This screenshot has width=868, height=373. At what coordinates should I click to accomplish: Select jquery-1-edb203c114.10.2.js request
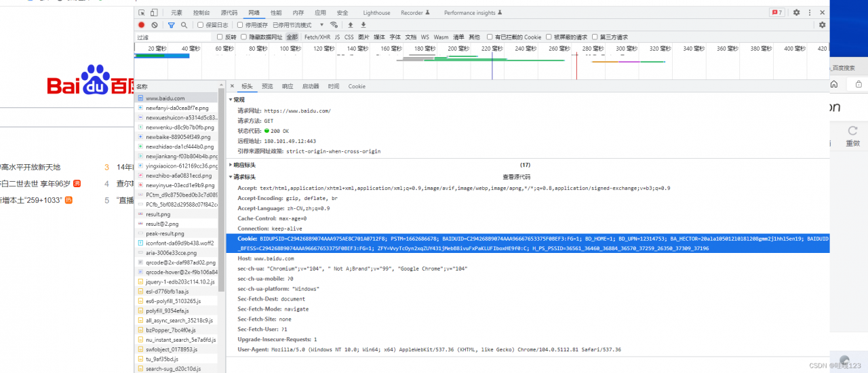tap(177, 281)
